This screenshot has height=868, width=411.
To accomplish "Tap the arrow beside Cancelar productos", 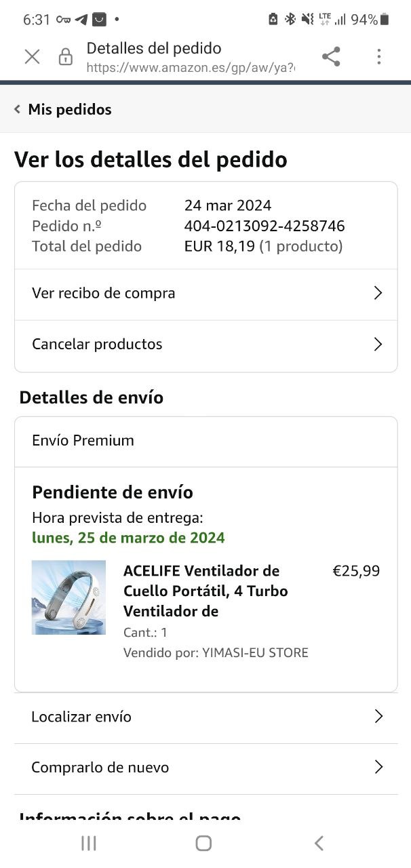I will click(378, 344).
